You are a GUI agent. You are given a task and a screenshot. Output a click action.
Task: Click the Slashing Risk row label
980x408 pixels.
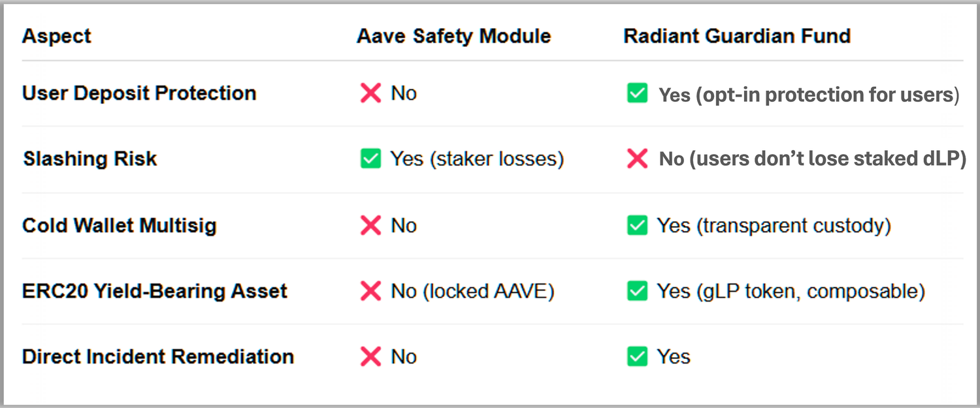tap(90, 159)
